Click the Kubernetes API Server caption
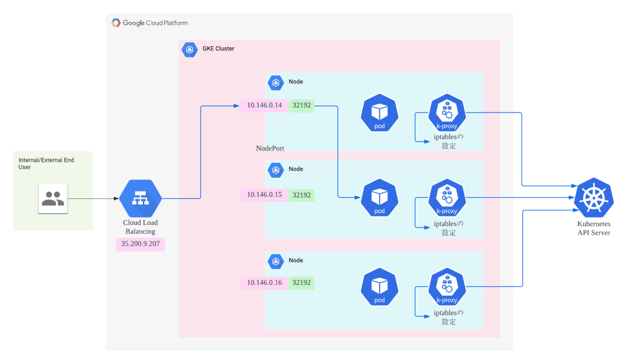The width and height of the screenshot is (637, 364). pos(594,228)
